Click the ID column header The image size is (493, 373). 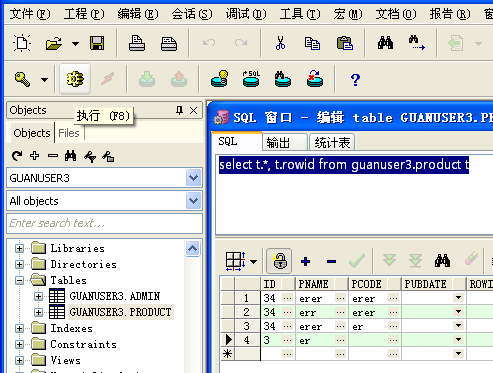(278, 284)
